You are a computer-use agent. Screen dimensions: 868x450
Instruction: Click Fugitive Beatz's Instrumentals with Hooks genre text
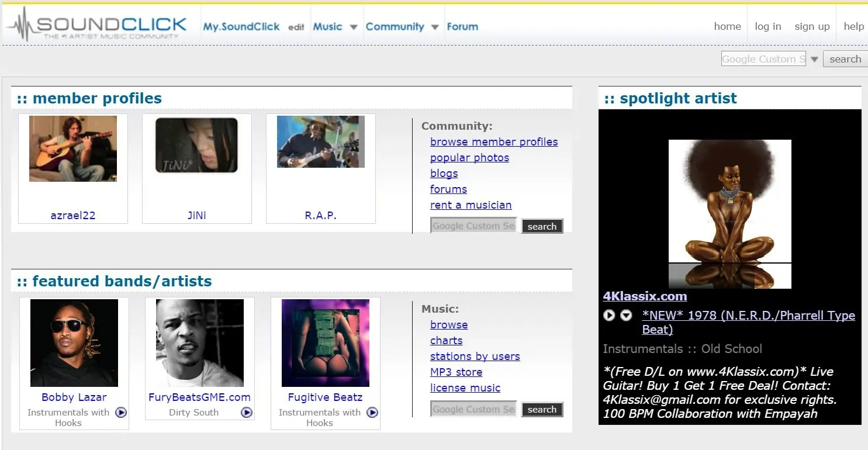[320, 417]
